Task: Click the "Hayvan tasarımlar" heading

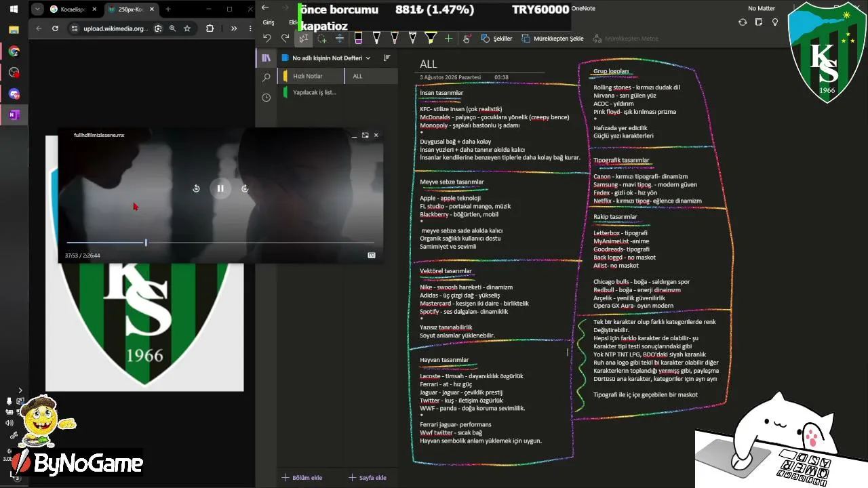Action: pyautogui.click(x=444, y=360)
